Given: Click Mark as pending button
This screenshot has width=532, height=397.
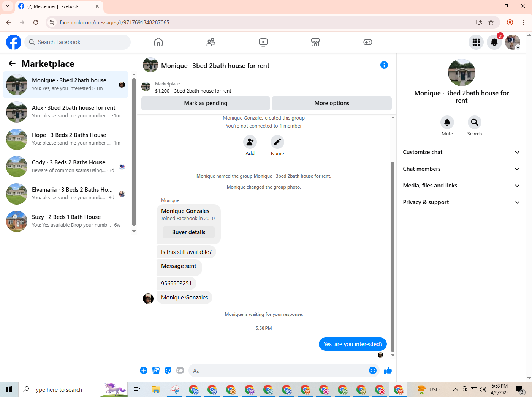Looking at the screenshot, I should click(206, 103).
